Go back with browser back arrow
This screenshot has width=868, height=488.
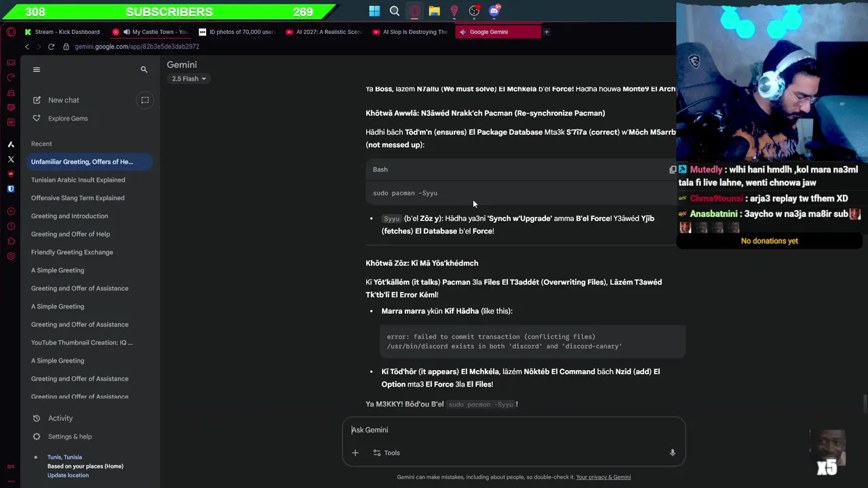(27, 47)
